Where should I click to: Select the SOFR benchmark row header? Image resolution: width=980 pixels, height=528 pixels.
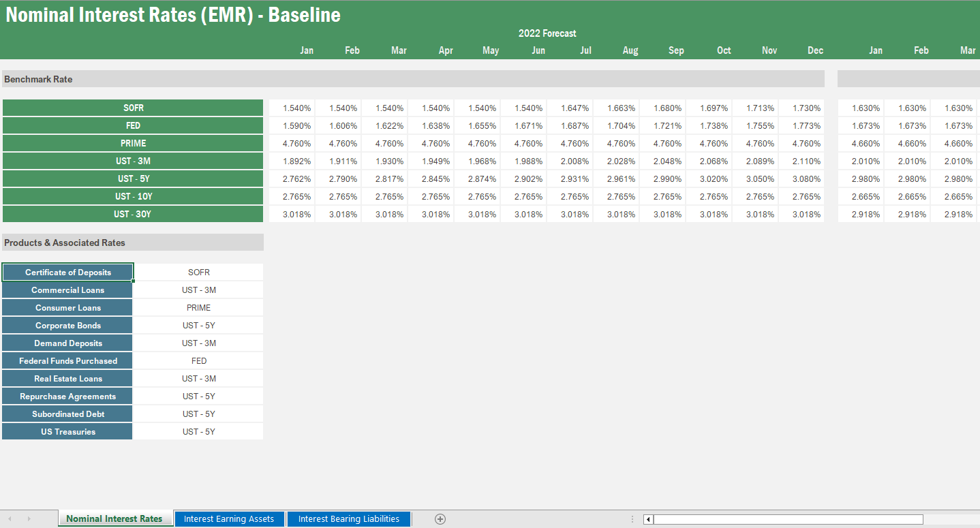[133, 108]
